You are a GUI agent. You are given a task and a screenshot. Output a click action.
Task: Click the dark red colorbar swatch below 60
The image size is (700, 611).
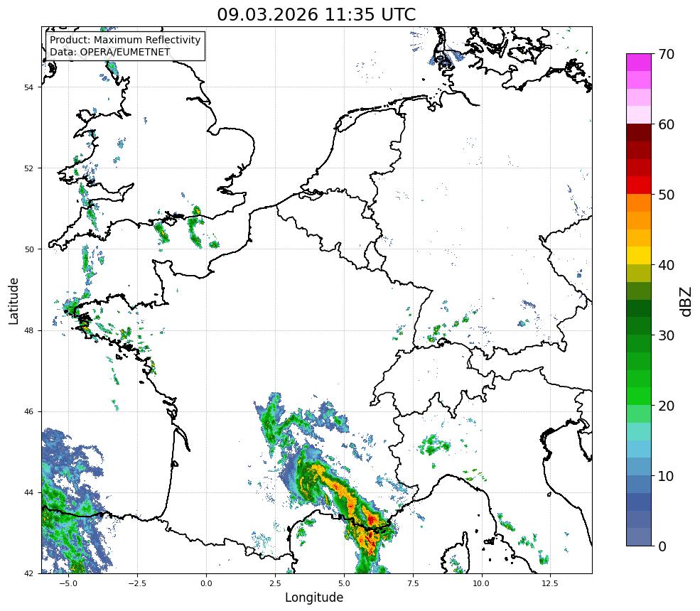638,133
